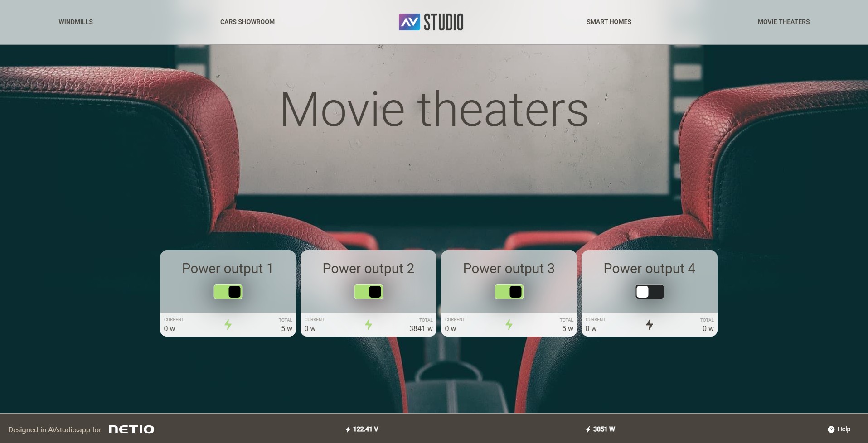The height and width of the screenshot is (443, 868).
Task: Switch off Power output 3
Action: point(509,292)
